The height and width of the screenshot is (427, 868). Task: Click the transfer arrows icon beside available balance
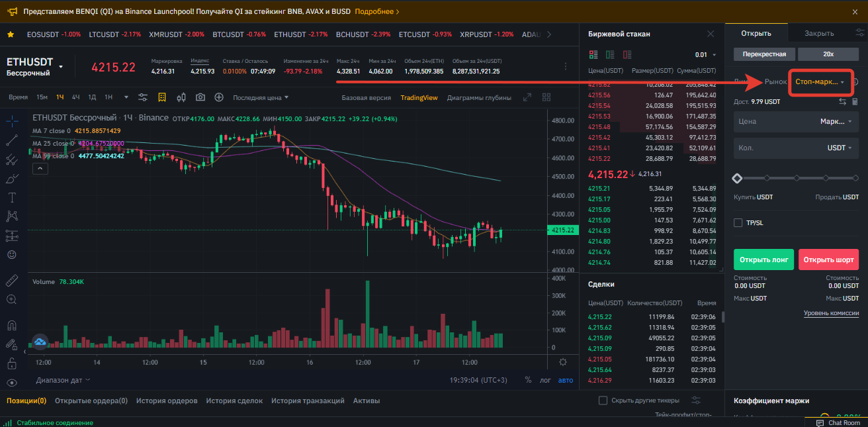pyautogui.click(x=842, y=102)
